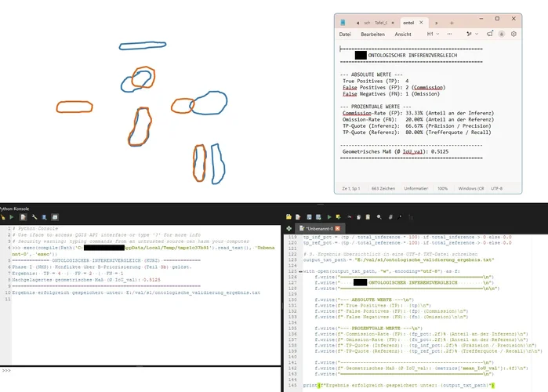The height and width of the screenshot is (392, 548).
Task: Toggle the Show Editor button in console toolbar
Action: 23,217
